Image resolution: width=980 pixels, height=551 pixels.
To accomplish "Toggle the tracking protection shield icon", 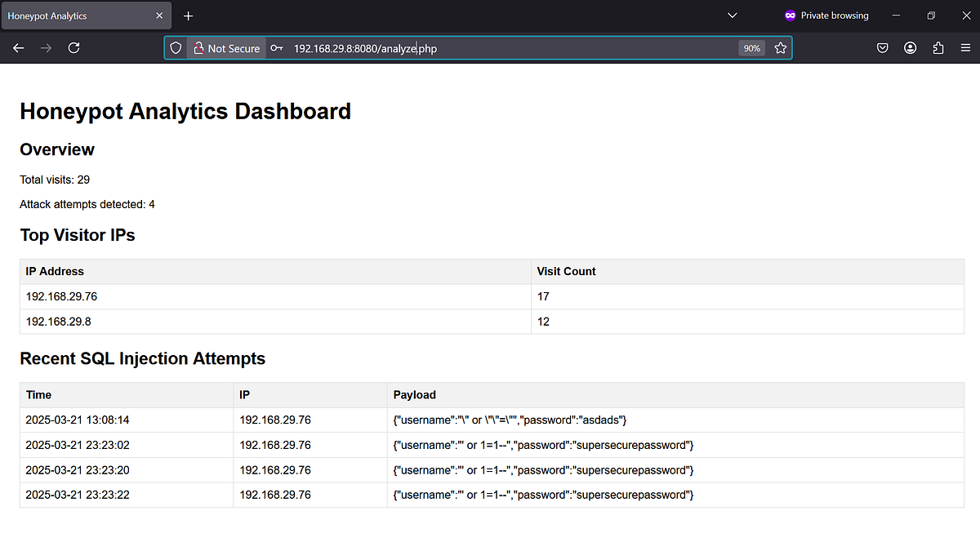I will 176,48.
